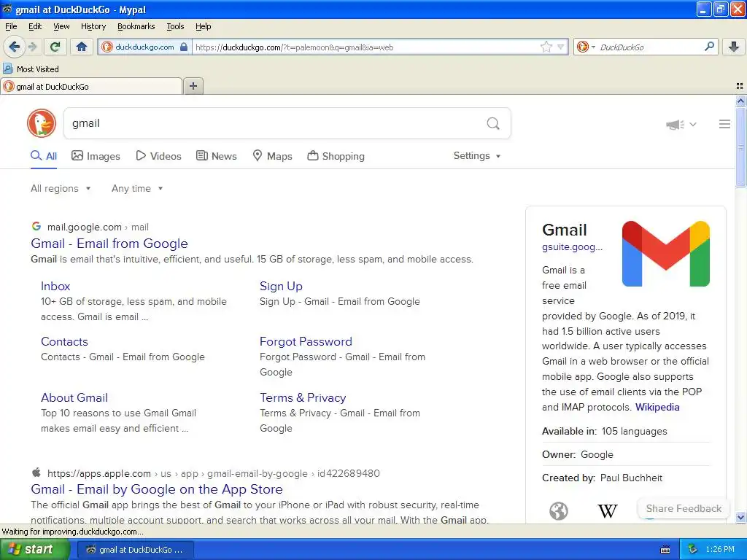Open the View menu
This screenshot has height=560, width=747.
point(61,26)
